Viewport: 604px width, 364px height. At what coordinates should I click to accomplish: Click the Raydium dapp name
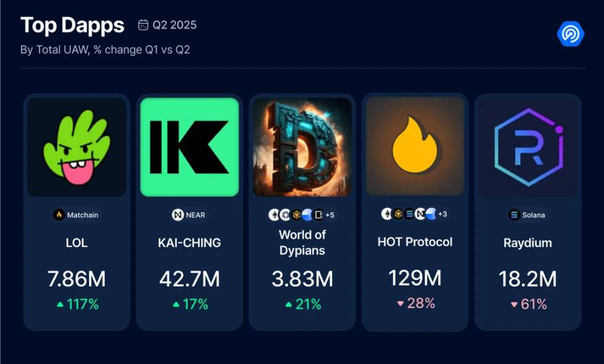[x=527, y=243]
